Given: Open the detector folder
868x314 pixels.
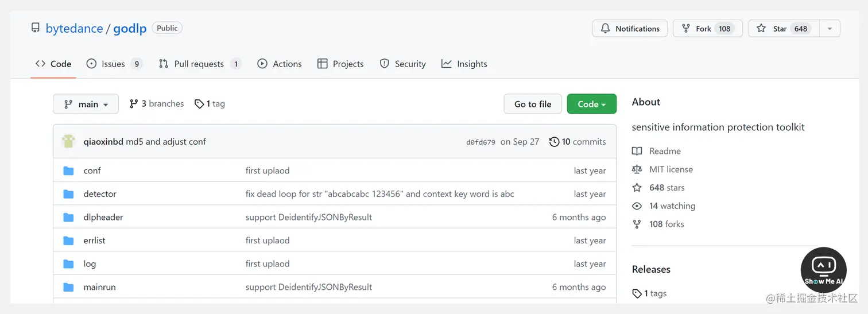Looking at the screenshot, I should 100,194.
